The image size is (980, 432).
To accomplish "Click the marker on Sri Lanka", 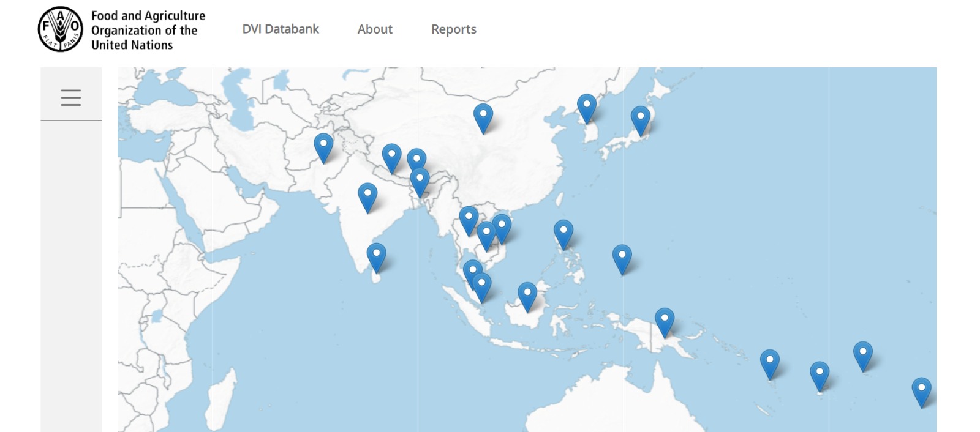I will (x=376, y=256).
